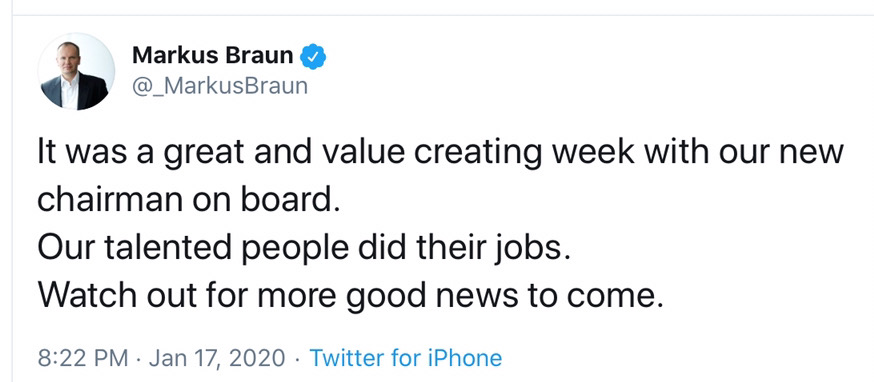874x382 pixels.
Task: Click 'Our talented people did their jobs.'
Action: pos(304,249)
